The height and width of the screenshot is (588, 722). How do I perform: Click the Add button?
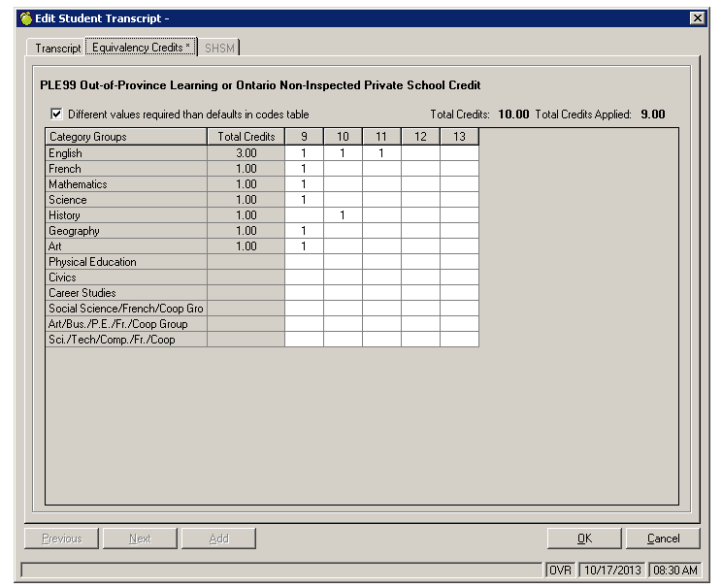pyautogui.click(x=218, y=539)
